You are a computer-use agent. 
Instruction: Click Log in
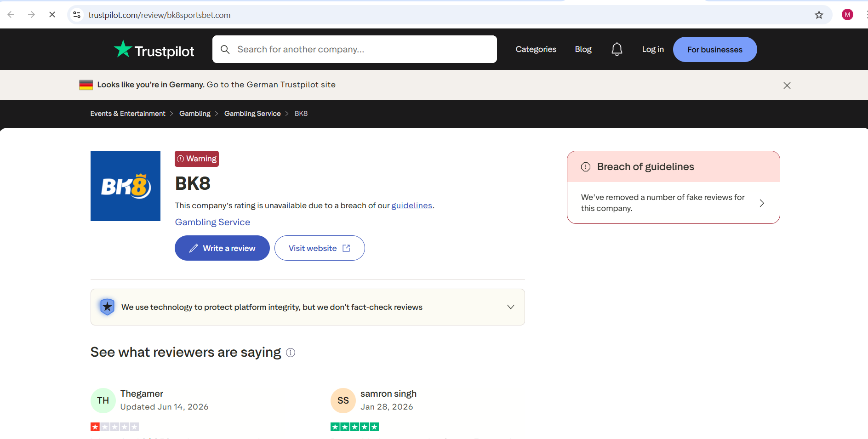[x=653, y=49]
